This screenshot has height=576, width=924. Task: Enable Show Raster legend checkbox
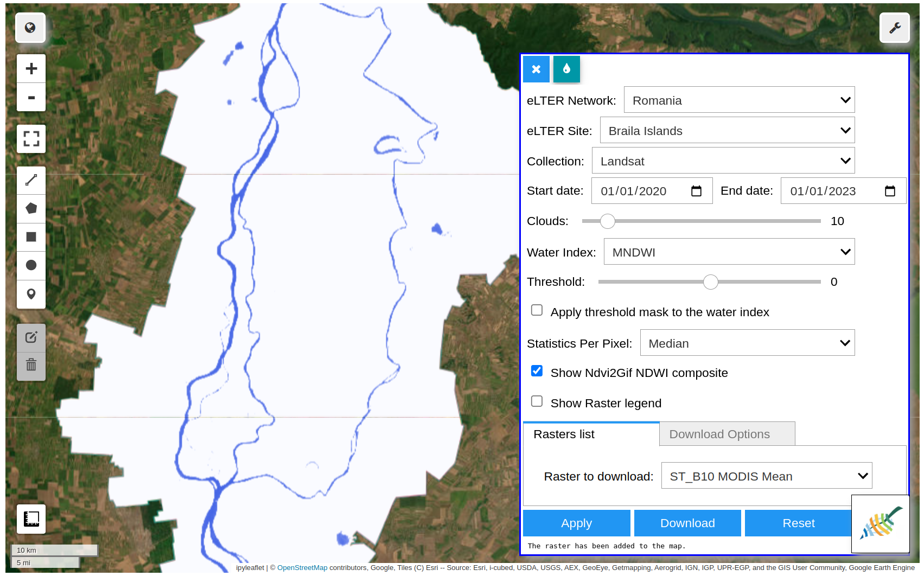tap(537, 401)
